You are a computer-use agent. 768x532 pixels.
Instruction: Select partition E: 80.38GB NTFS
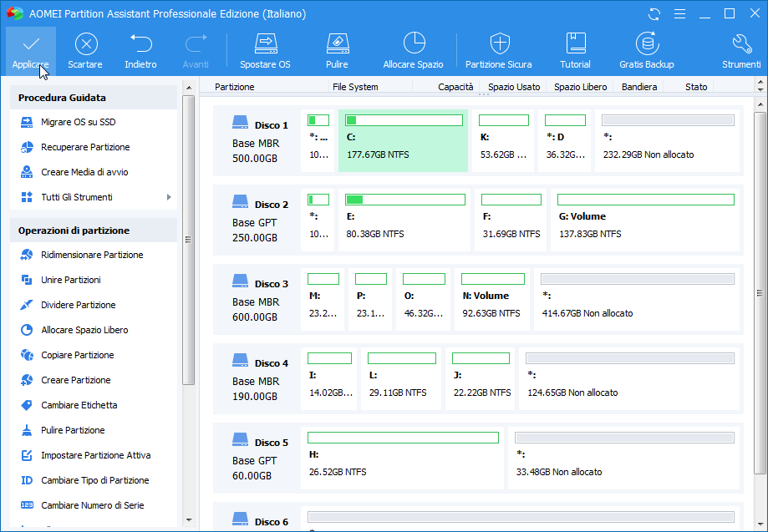pyautogui.click(x=404, y=220)
